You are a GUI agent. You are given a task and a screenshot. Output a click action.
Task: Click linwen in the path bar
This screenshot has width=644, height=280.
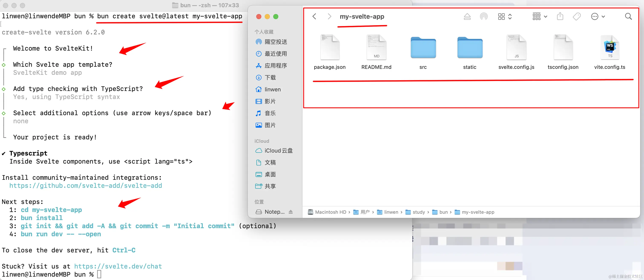(x=388, y=212)
